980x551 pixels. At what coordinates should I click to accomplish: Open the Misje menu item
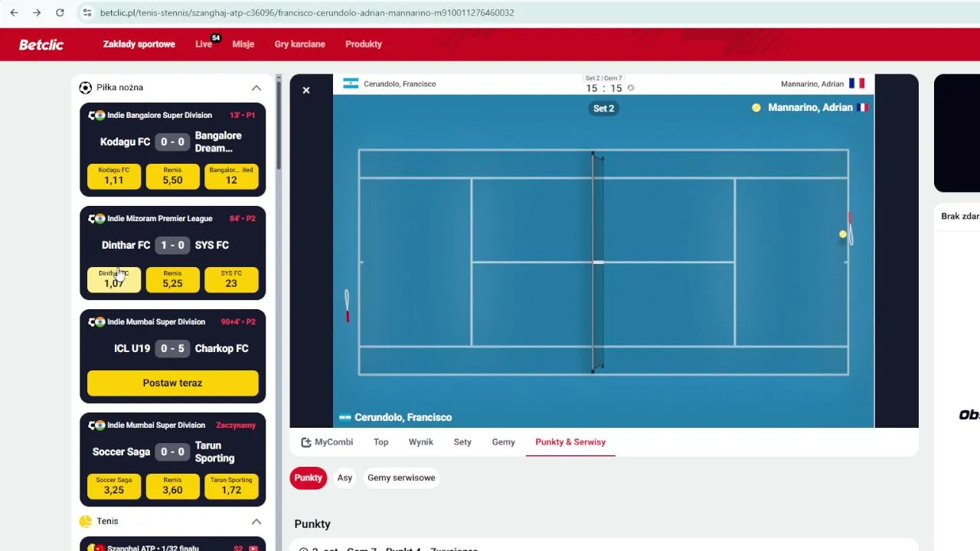[x=243, y=44]
